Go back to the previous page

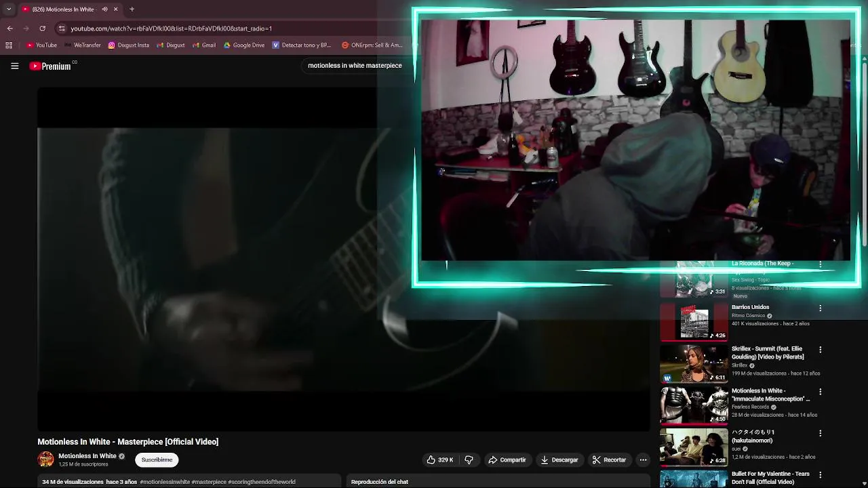[9, 28]
